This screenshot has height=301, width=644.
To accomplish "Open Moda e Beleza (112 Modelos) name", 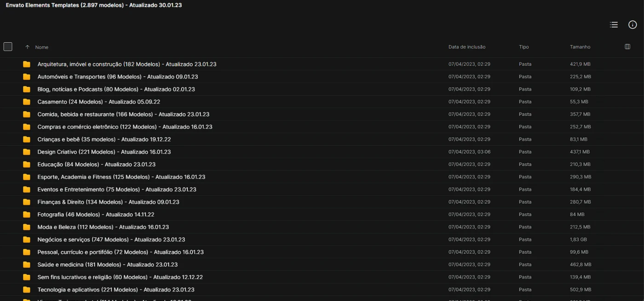I will point(103,227).
